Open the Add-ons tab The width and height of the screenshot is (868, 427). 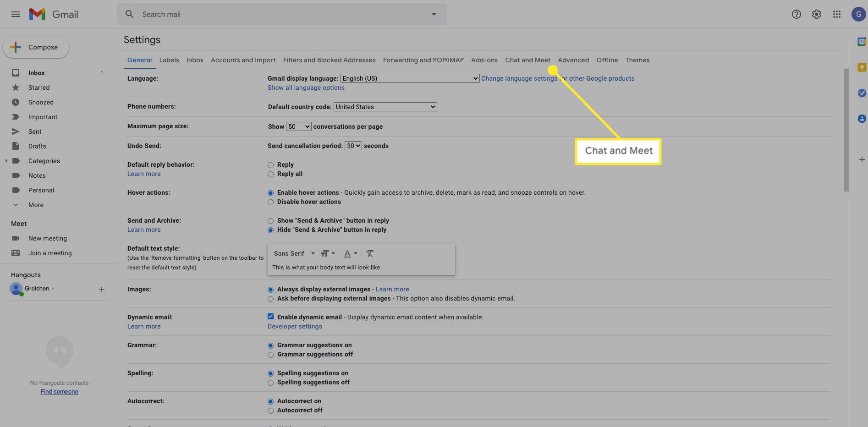tap(484, 60)
